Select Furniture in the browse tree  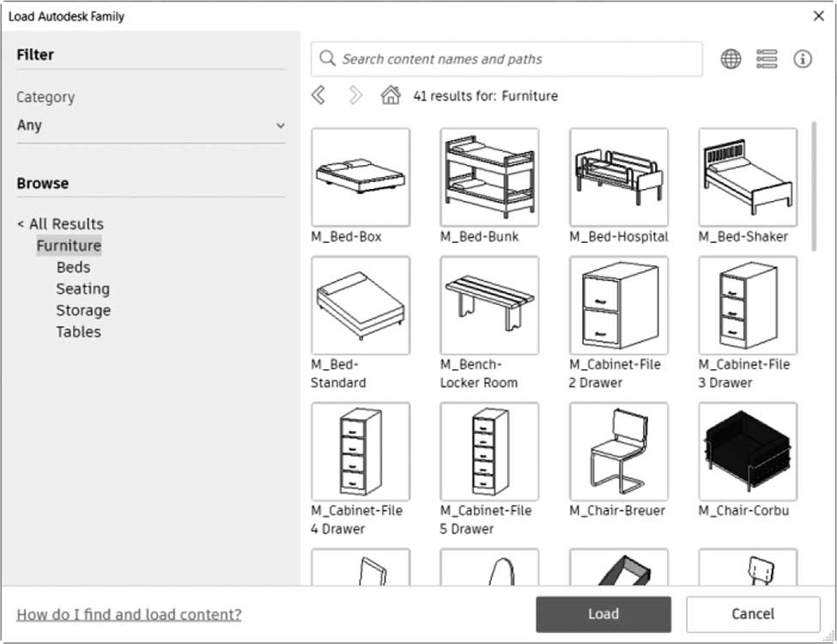(x=69, y=246)
